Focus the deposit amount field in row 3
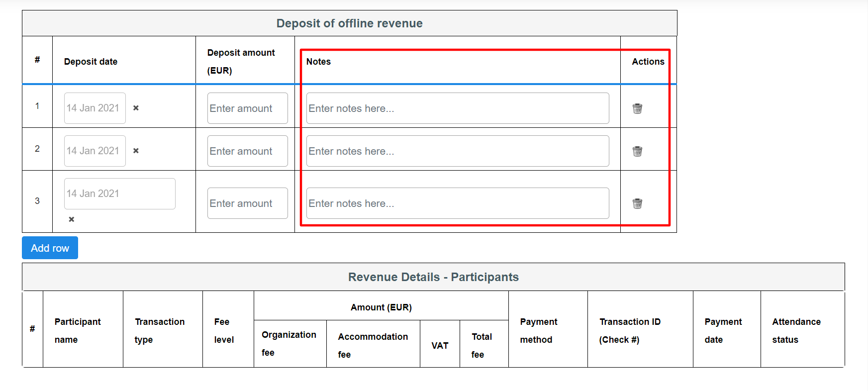 click(248, 203)
